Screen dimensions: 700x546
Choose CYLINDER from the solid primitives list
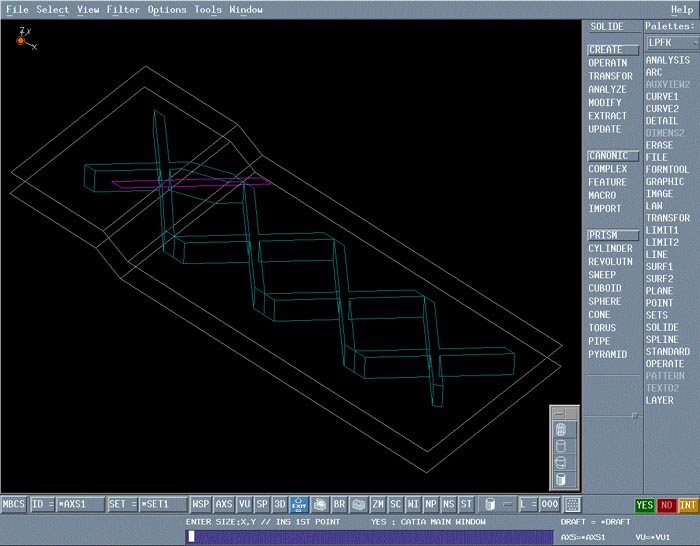click(610, 249)
